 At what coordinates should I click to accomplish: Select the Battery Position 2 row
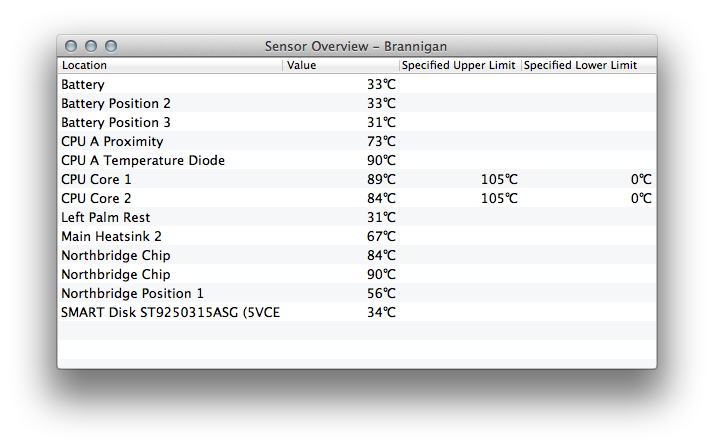click(357, 103)
